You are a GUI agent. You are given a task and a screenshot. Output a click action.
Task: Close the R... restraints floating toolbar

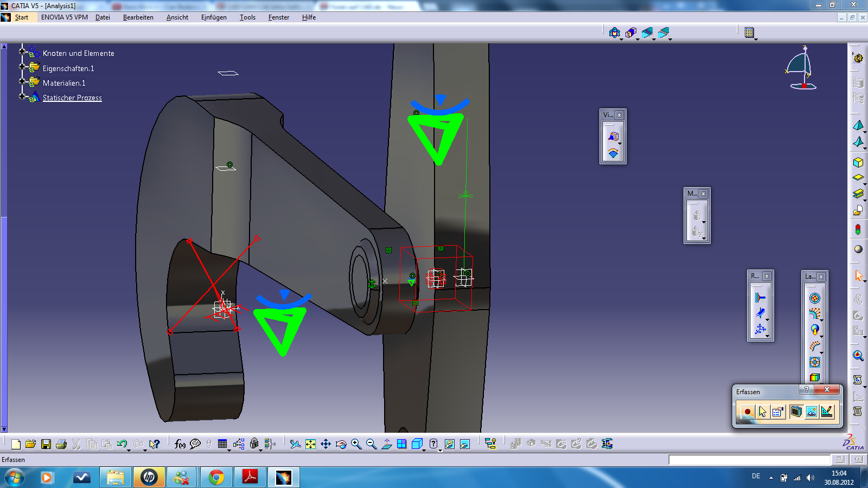pyautogui.click(x=767, y=276)
